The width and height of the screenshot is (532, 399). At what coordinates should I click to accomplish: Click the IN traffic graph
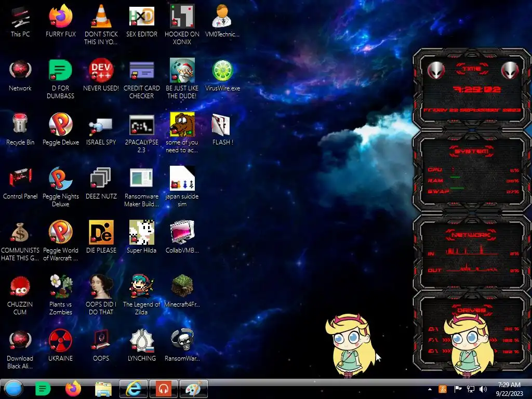tap(472, 250)
